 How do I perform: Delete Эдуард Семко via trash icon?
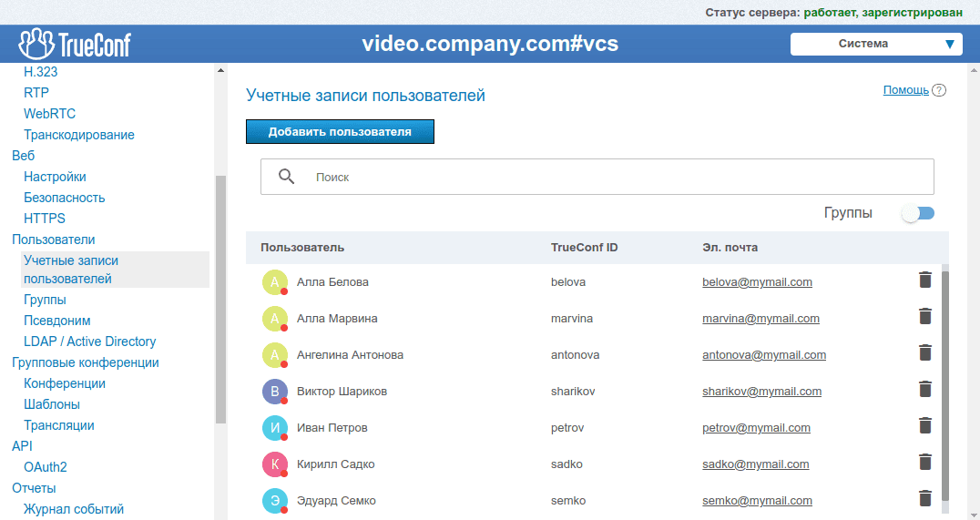(925, 498)
